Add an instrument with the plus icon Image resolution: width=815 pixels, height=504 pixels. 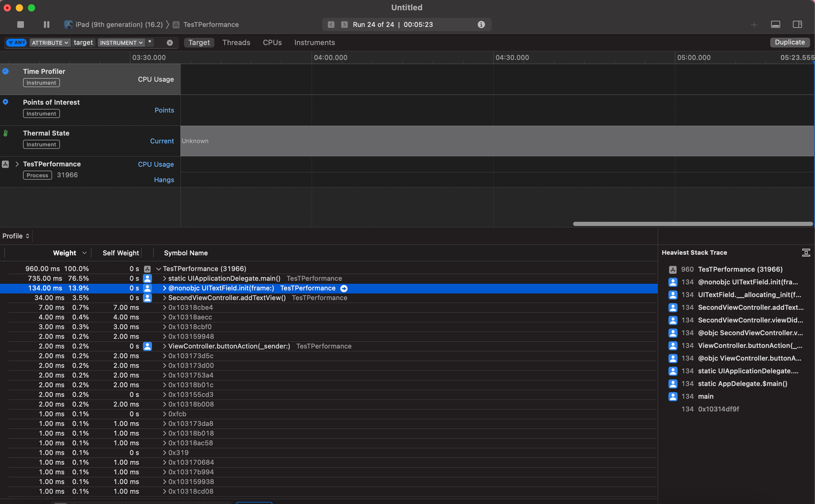pyautogui.click(x=754, y=25)
